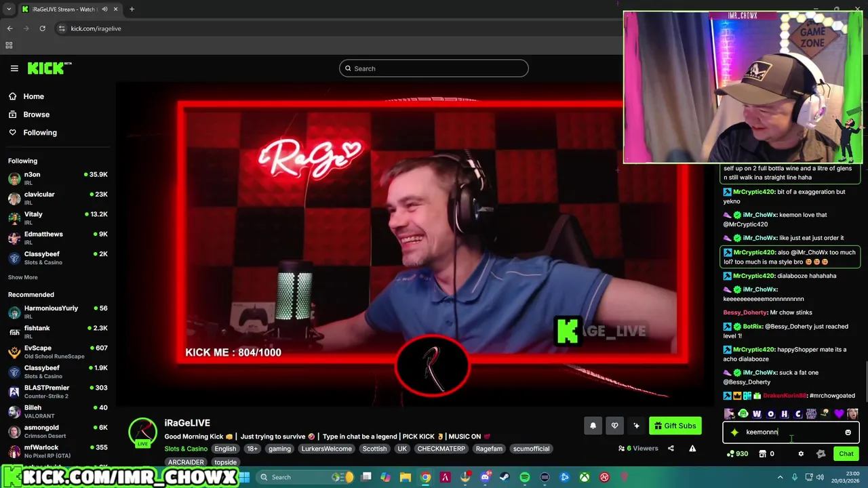868x488 pixels.
Task: Open Spotify from the taskbar
Action: coord(525,477)
